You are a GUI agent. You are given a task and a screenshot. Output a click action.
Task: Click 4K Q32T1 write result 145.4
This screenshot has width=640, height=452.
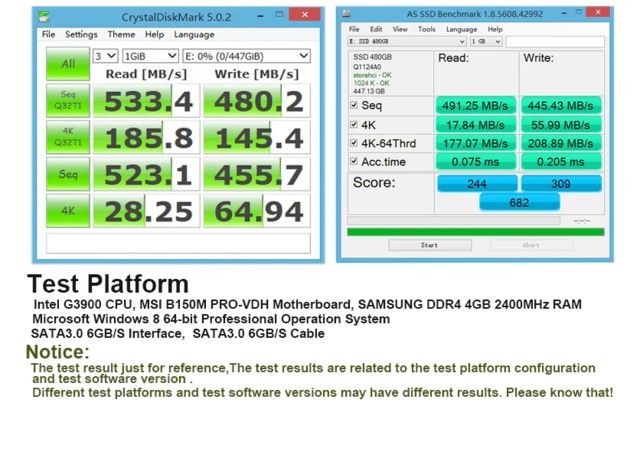point(257,137)
